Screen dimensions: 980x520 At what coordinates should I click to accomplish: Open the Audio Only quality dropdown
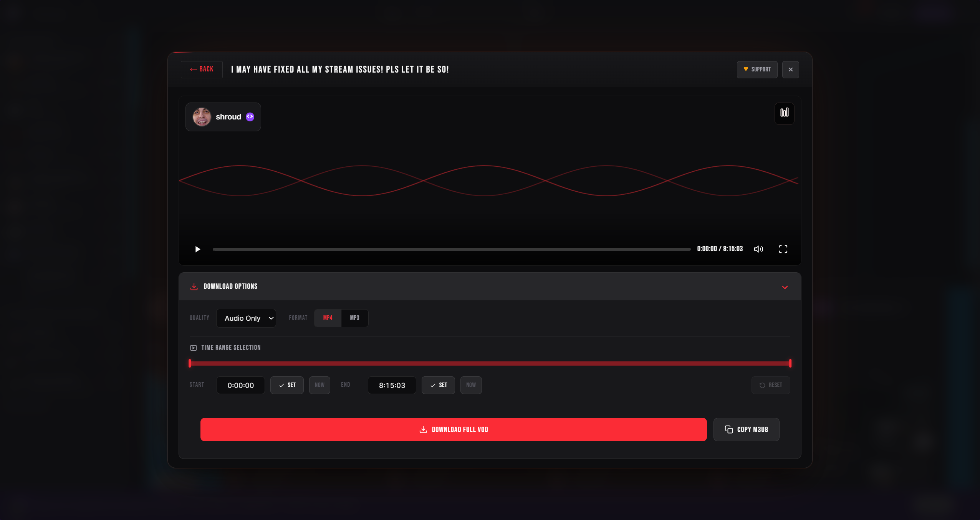tap(246, 318)
